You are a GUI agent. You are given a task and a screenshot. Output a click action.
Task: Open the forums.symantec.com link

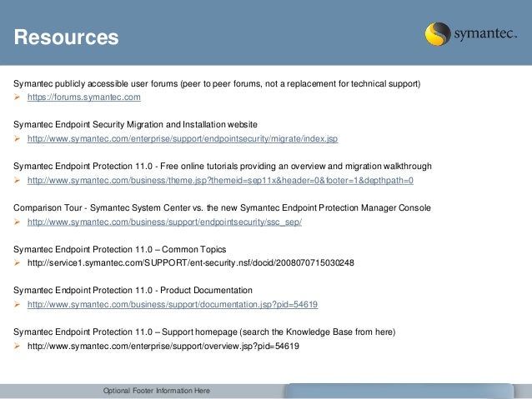pyautogui.click(x=84, y=97)
